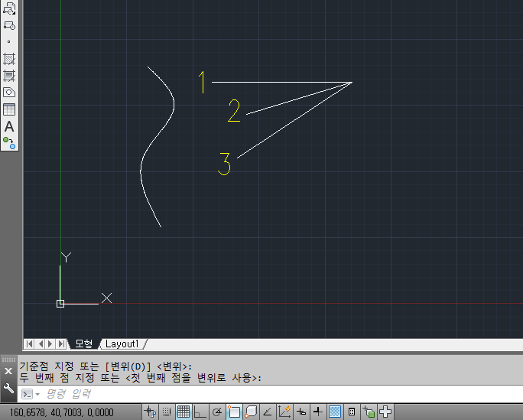Select the Table tool
523x420 pixels.
pos(9,109)
